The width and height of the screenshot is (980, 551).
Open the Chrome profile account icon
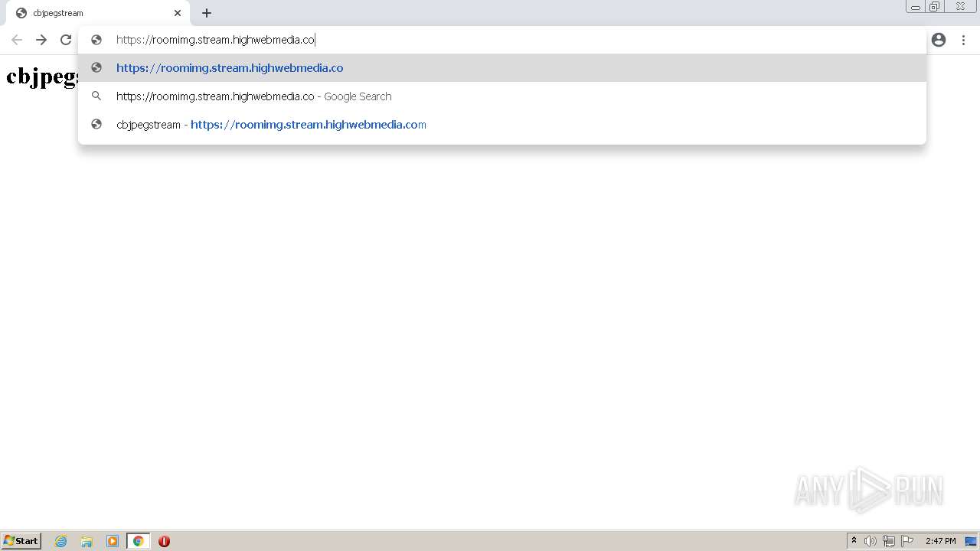939,40
